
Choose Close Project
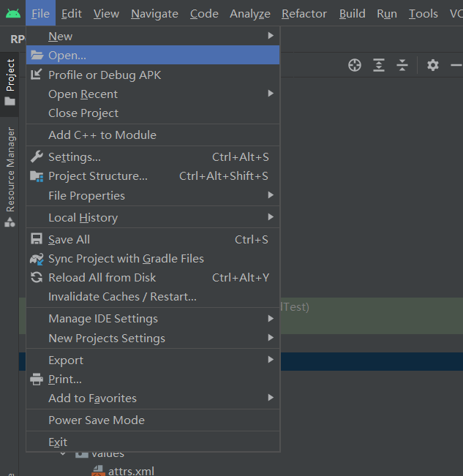coord(153,113)
